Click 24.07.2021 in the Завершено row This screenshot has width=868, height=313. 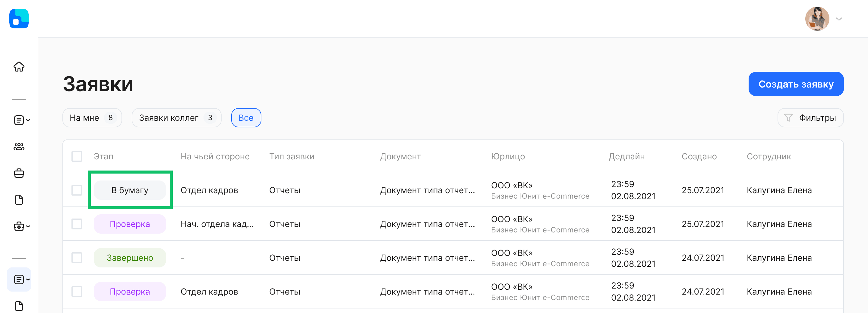[703, 258]
